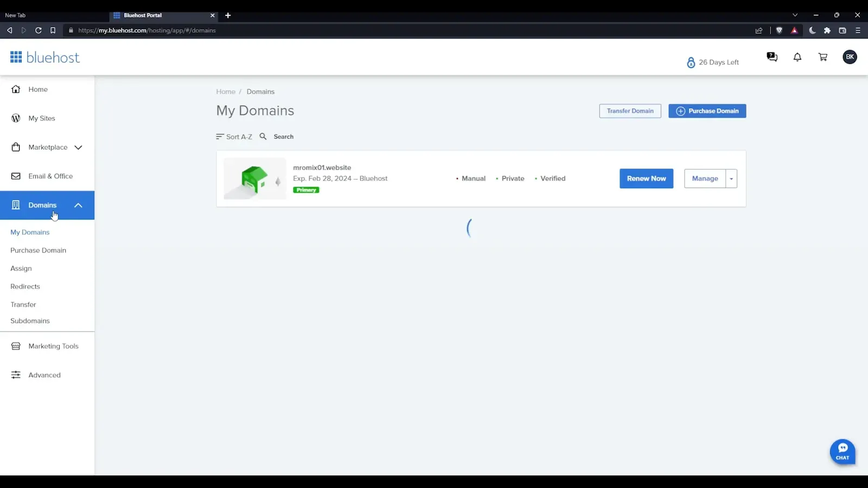868x488 pixels.
Task: Select Purchase Domain in sidebar
Action: pyautogui.click(x=38, y=250)
